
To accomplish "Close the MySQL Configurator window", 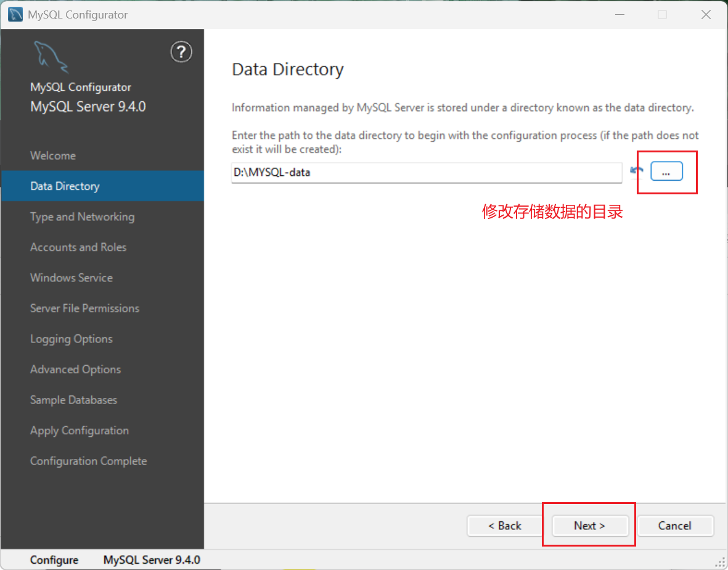I will (706, 14).
